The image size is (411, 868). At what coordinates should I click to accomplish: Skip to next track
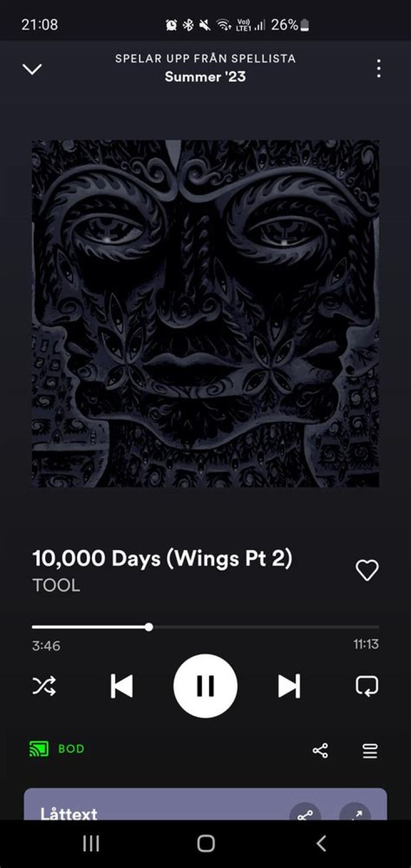tap(289, 686)
